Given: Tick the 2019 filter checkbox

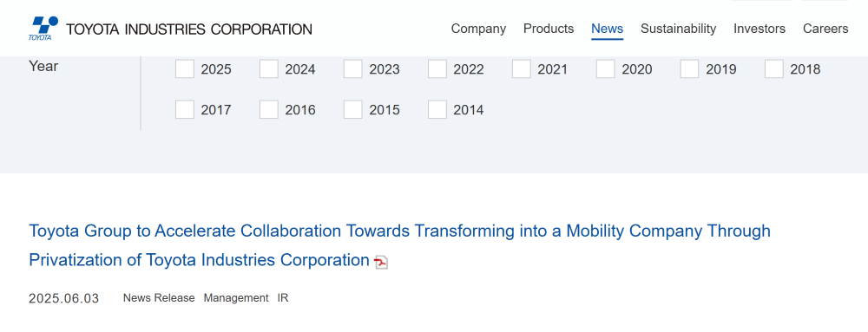Looking at the screenshot, I should [690, 69].
